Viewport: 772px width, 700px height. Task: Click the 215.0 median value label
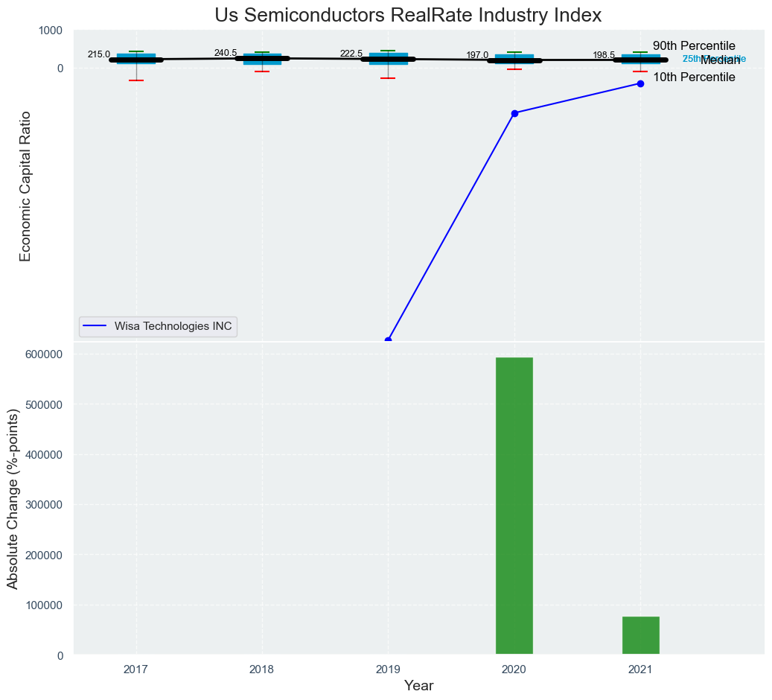click(98, 54)
